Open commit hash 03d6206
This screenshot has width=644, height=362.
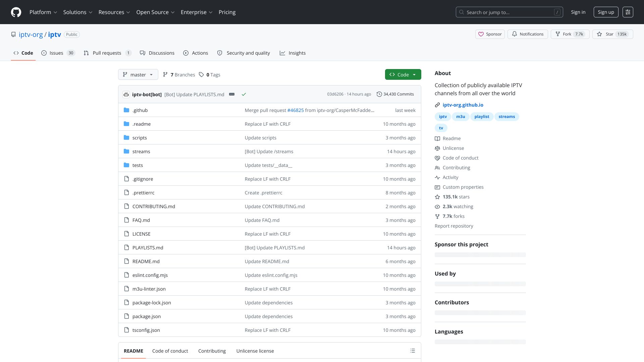335,94
